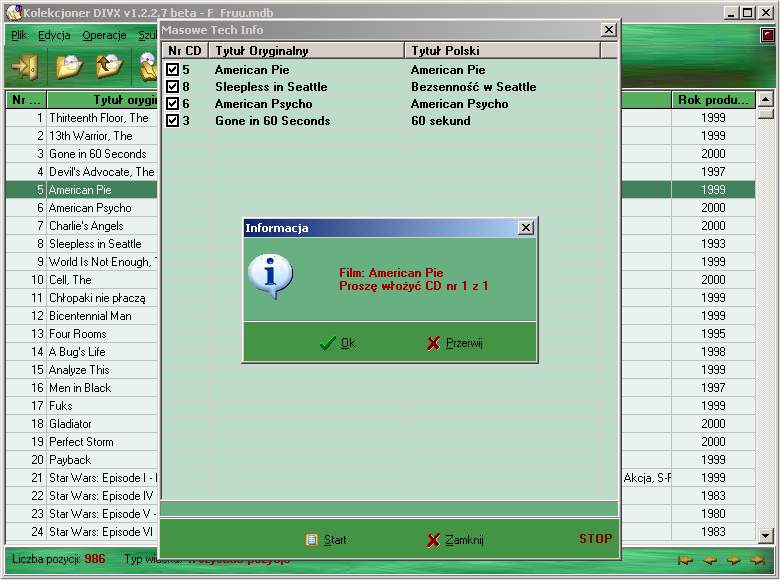Close the Informacja dialog with X
This screenshot has height=580, width=780.
526,228
